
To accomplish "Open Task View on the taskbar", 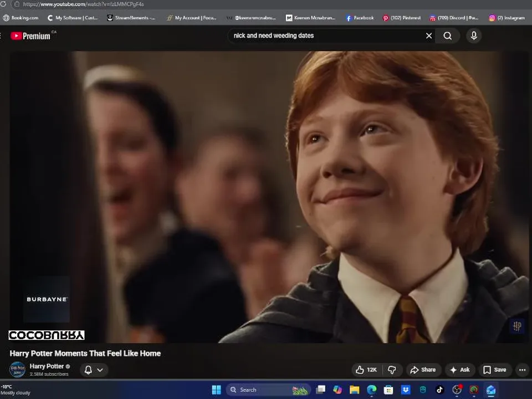I will pos(321,390).
